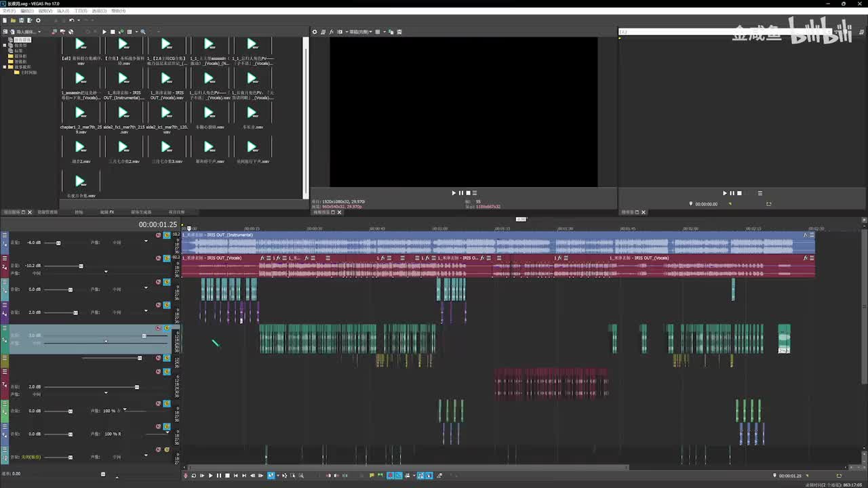Open a project with the folder icon

point(13,20)
